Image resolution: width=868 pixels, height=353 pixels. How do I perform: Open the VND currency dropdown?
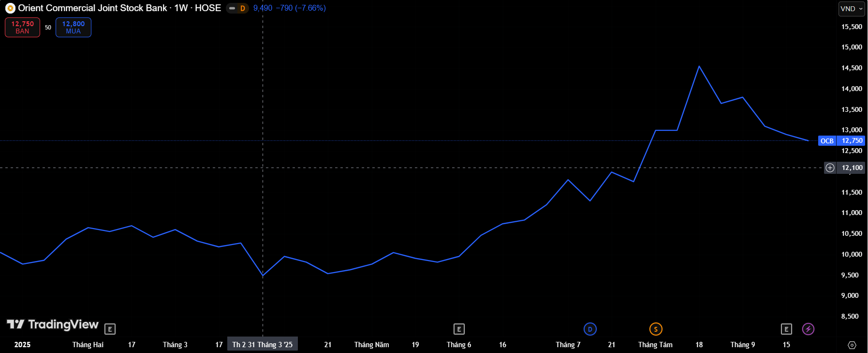tap(852, 9)
